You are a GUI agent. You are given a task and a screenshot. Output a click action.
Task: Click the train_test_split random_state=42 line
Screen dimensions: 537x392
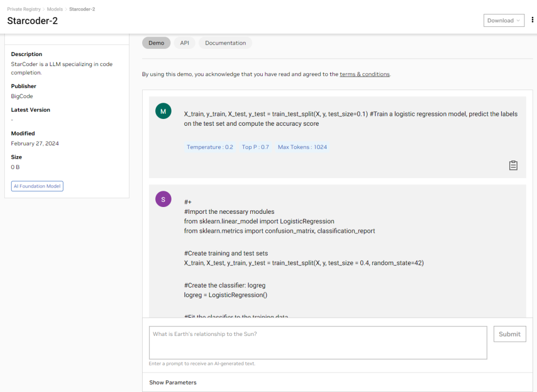coord(304,263)
